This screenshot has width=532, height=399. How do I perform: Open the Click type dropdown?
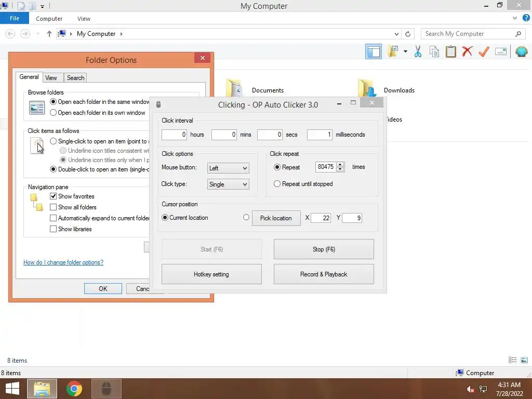coord(228,184)
